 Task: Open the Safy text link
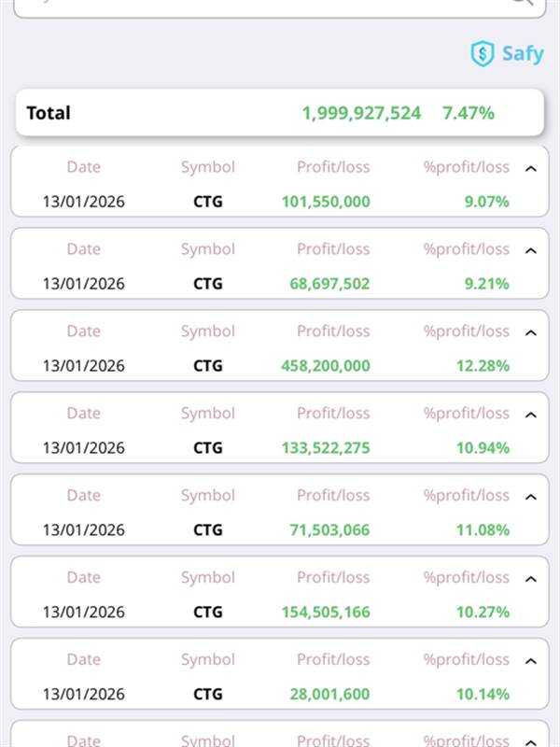coord(522,53)
